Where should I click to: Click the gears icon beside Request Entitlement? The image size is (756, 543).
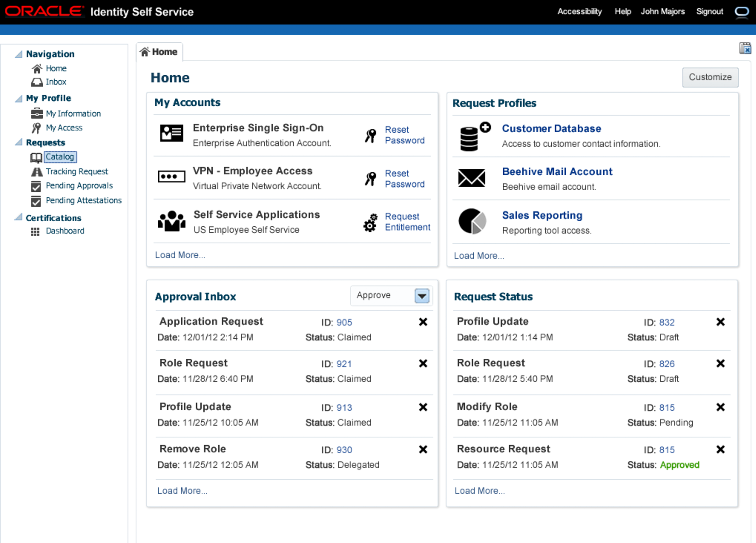(370, 222)
